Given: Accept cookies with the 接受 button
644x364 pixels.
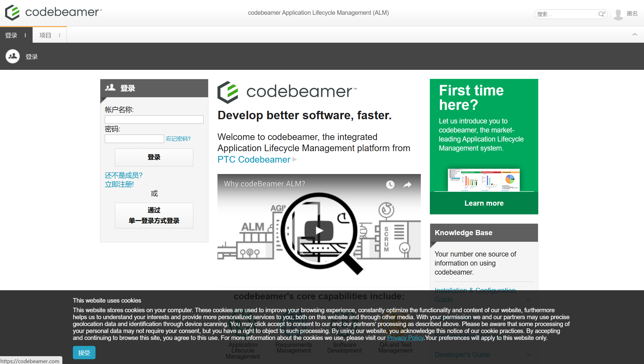Looking at the screenshot, I should click(x=84, y=353).
